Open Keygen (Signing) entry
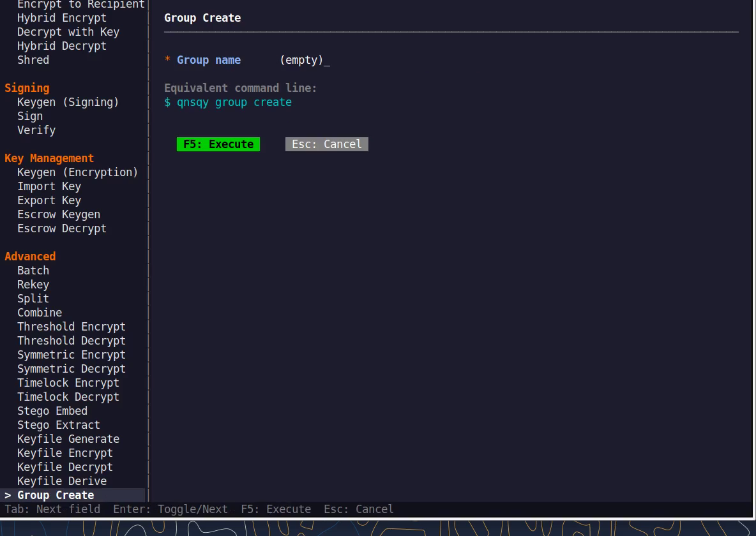The width and height of the screenshot is (756, 536). click(68, 102)
